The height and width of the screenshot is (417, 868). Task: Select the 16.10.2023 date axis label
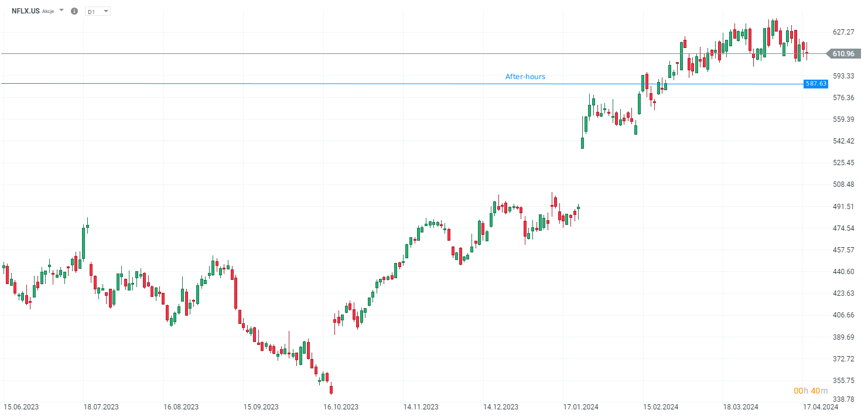click(x=340, y=406)
